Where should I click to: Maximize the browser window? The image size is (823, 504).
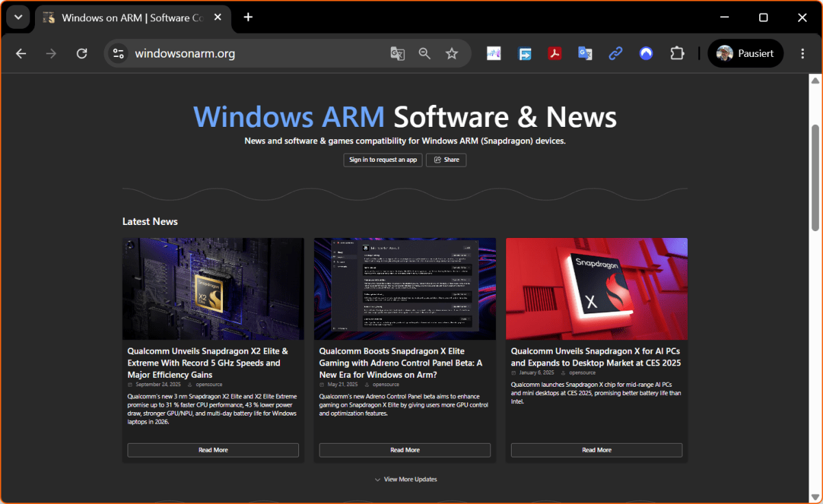(763, 17)
